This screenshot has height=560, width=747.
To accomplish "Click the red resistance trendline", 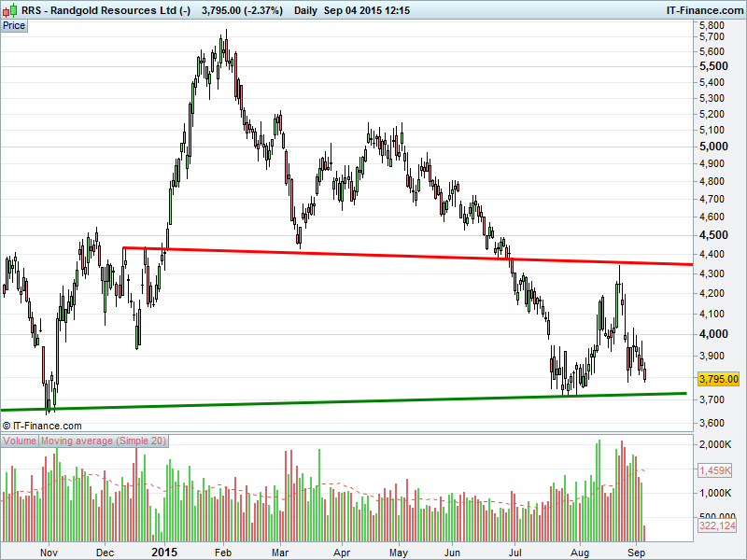I will click(408, 256).
